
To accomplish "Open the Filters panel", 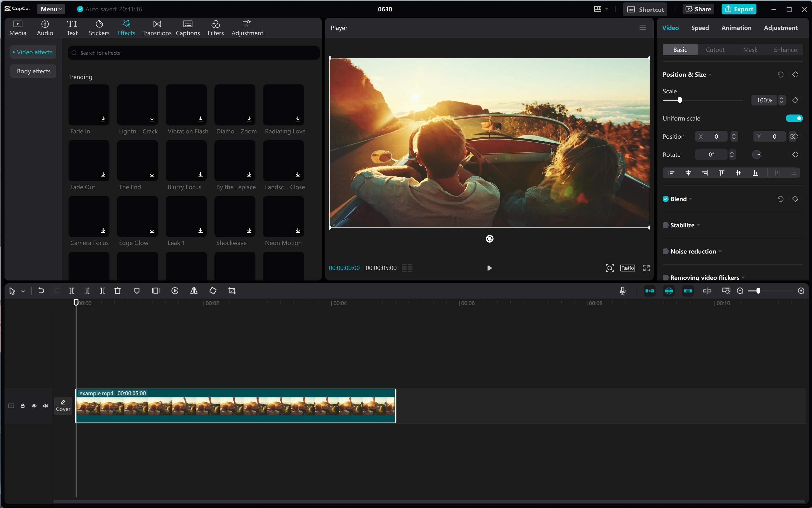I will click(x=215, y=28).
